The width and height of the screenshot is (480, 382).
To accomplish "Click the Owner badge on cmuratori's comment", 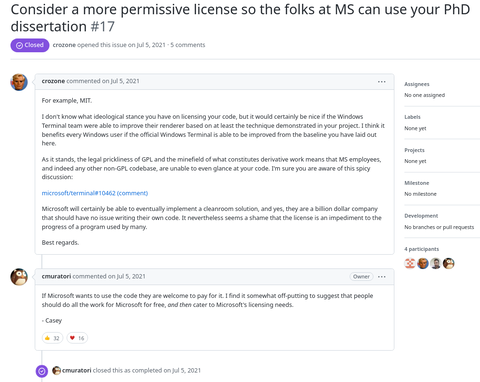I will click(x=361, y=277).
